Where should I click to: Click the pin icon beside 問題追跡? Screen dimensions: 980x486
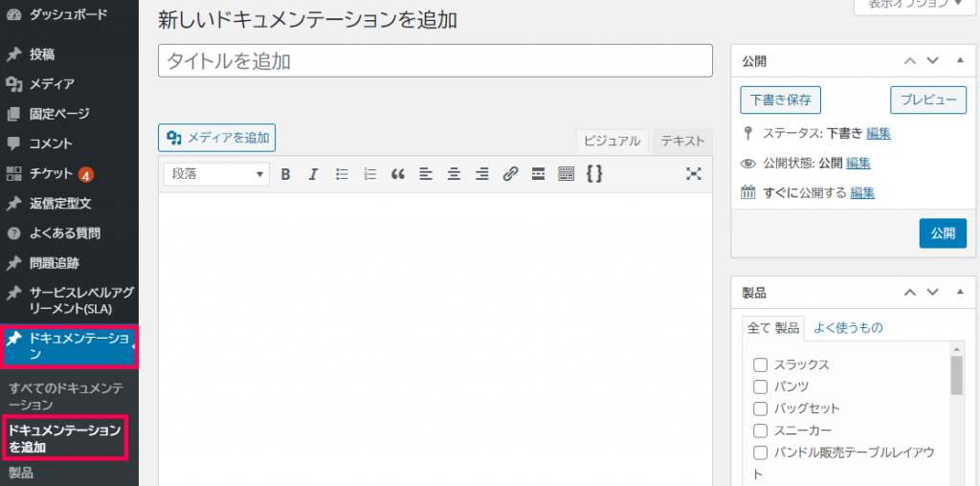pos(13,264)
